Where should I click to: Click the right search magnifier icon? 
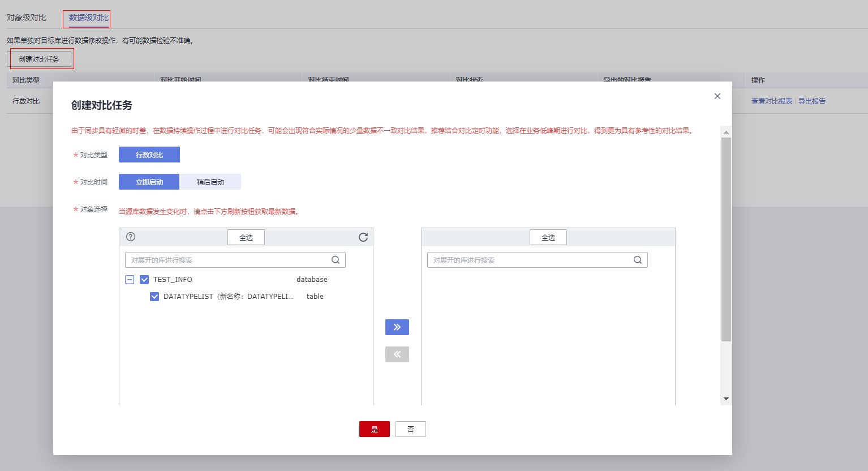(x=638, y=259)
